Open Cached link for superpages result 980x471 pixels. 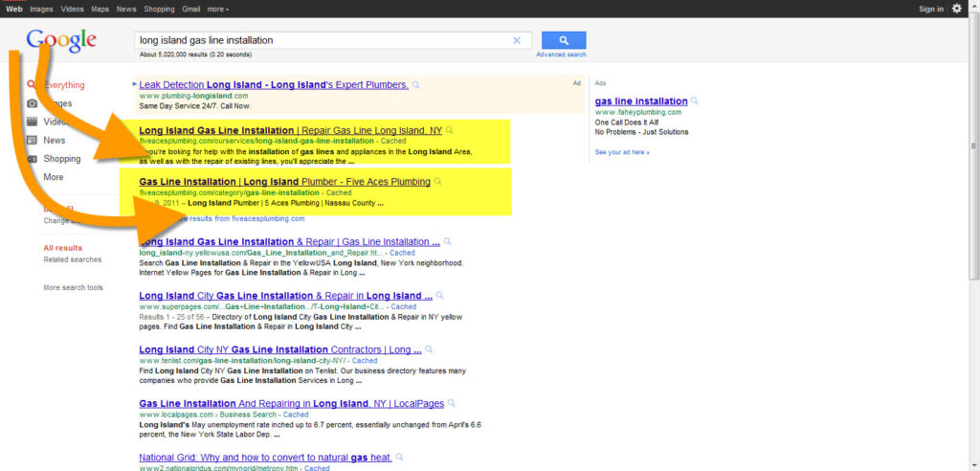403,307
